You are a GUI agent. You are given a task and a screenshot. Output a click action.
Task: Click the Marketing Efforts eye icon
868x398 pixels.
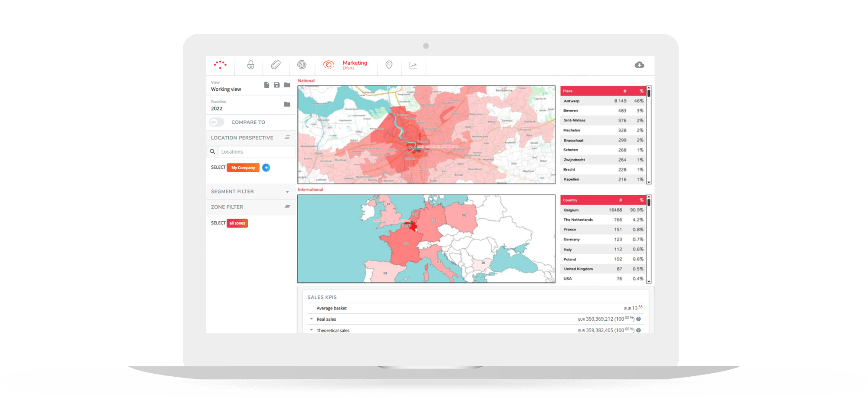329,65
